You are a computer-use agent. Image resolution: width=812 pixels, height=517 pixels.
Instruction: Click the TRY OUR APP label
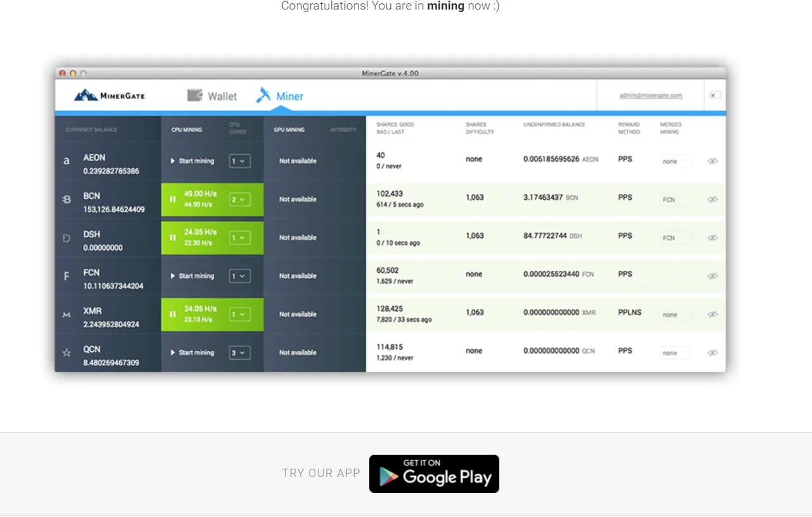(321, 473)
